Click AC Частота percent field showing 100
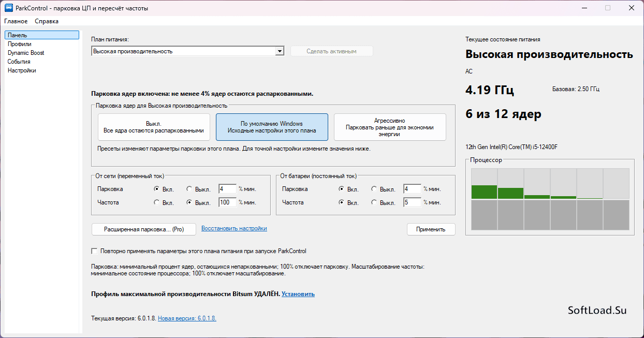Viewport: 644px width, 338px height. [x=227, y=202]
